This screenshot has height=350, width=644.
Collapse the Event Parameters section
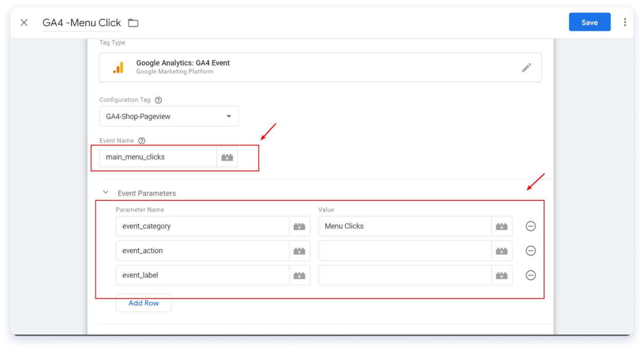[x=106, y=192]
